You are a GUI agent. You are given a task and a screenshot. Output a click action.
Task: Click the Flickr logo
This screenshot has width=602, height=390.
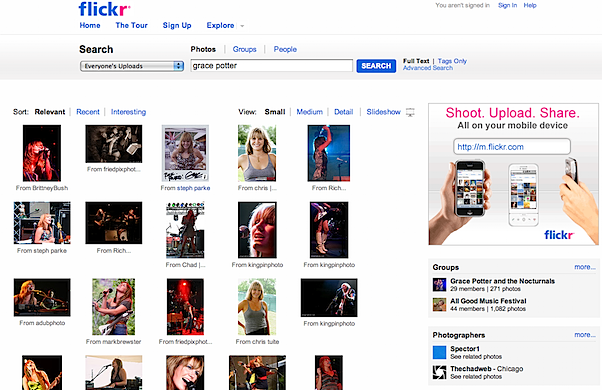pyautogui.click(x=104, y=9)
